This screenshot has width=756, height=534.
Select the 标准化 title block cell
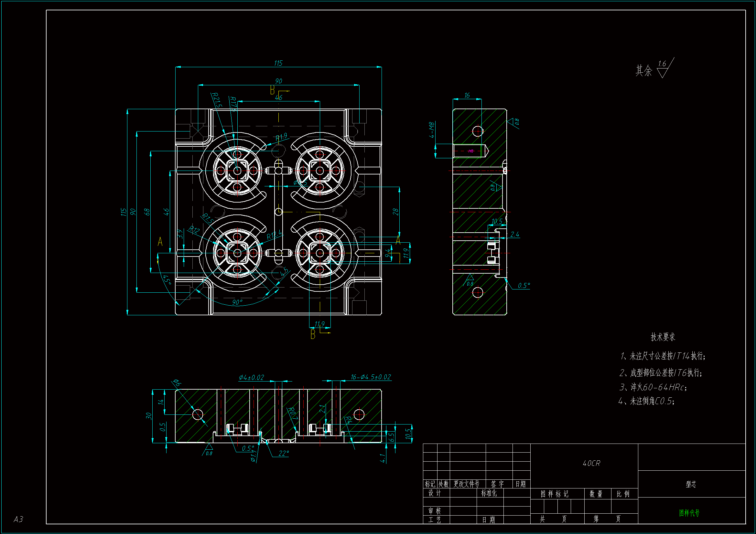tap(489, 493)
